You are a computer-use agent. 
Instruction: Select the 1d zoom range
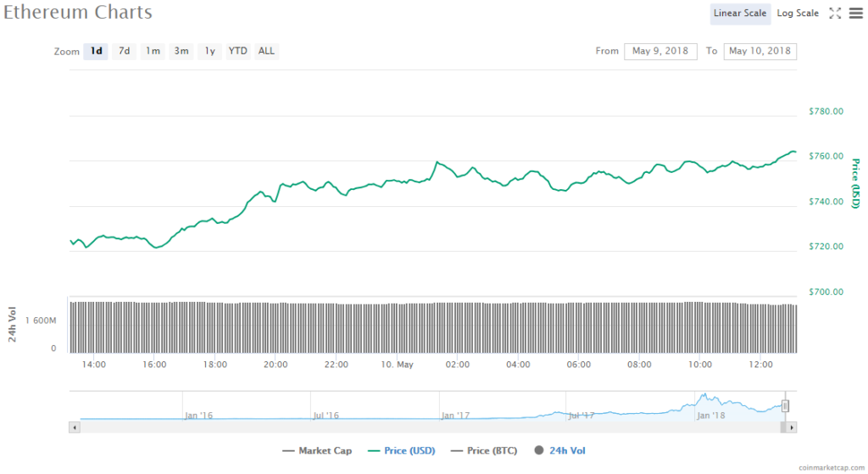pyautogui.click(x=97, y=51)
